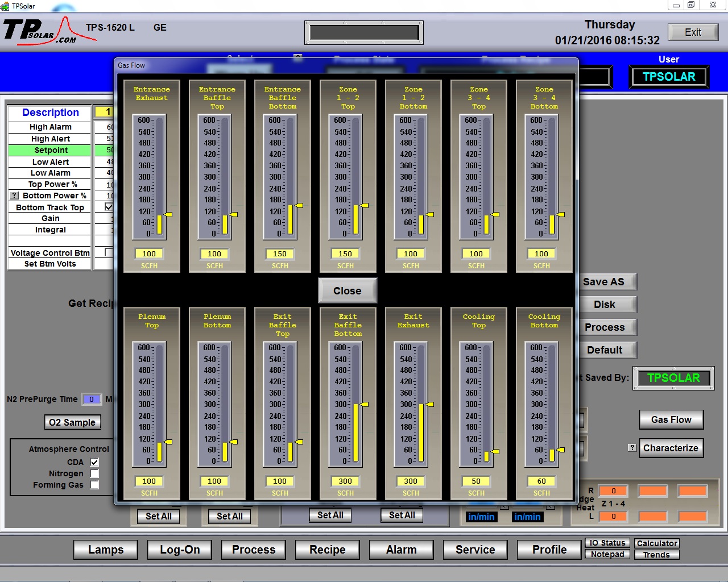
Task: Click the help icon beside Characterize
Action: [x=632, y=447]
